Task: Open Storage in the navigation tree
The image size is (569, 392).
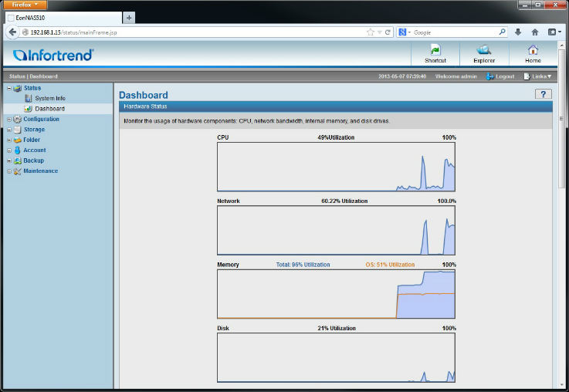Action: [34, 130]
